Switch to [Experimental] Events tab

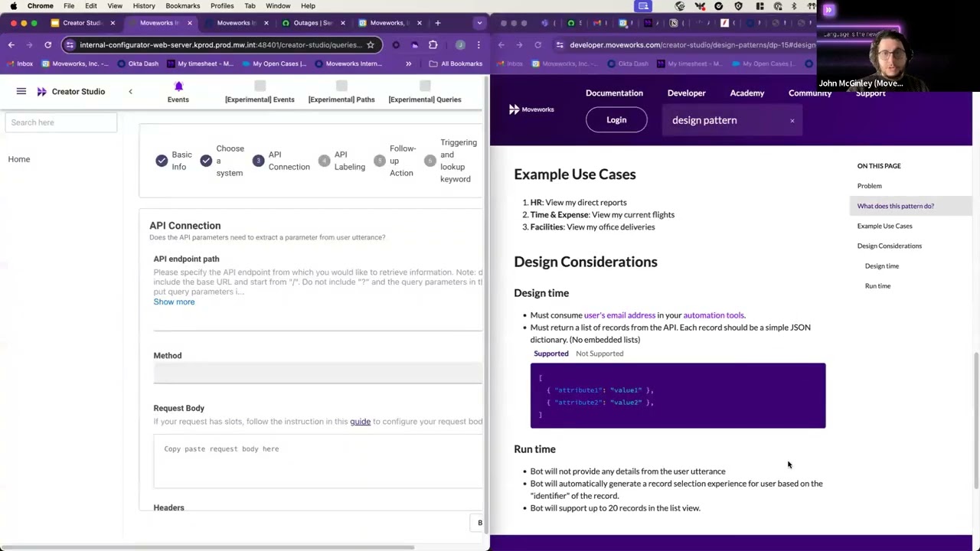click(260, 92)
